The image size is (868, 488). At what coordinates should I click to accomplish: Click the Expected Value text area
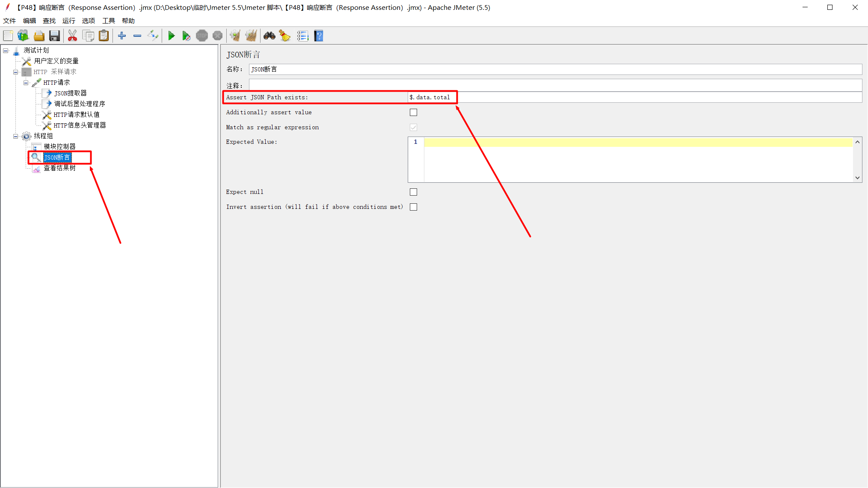coord(638,160)
